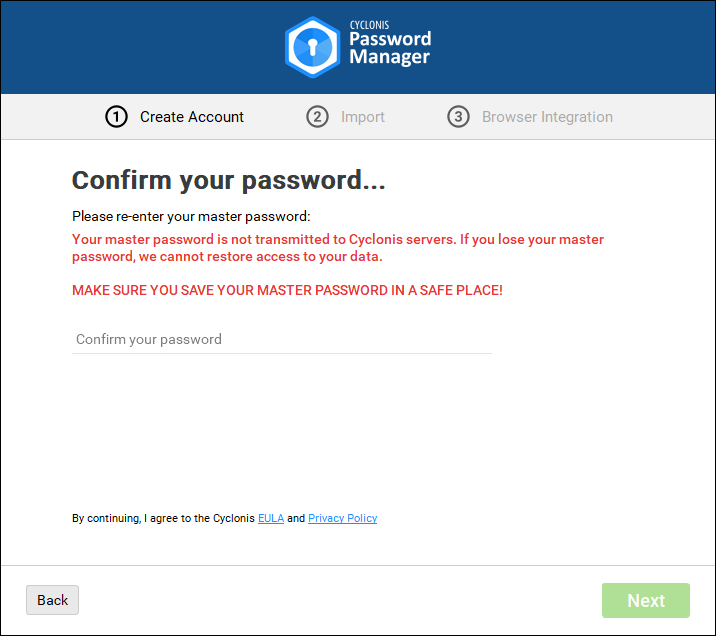Click the "Confirm your password..." heading
This screenshot has width=716, height=636.
(229, 180)
